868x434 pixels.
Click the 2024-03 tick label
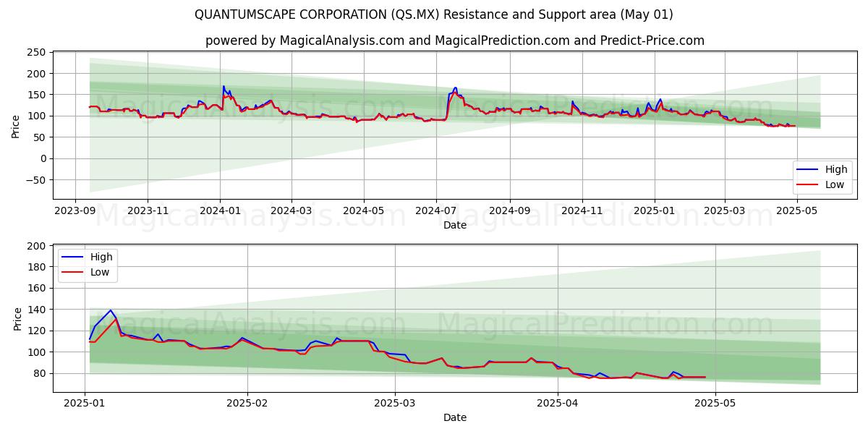pos(292,210)
